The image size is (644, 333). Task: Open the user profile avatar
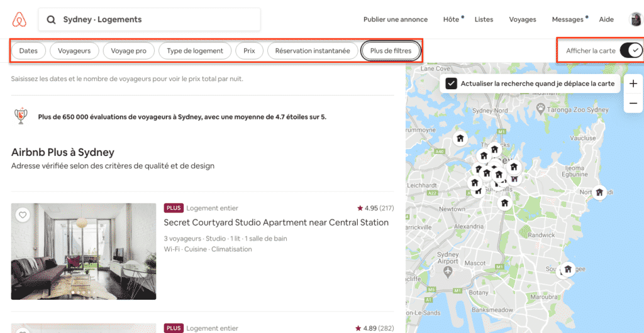click(636, 19)
